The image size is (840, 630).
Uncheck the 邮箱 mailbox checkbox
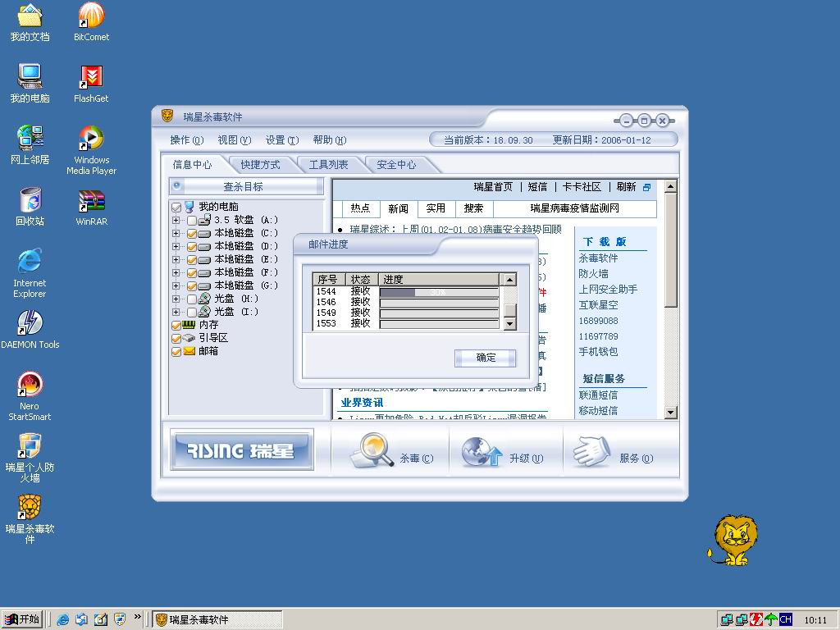(176, 351)
